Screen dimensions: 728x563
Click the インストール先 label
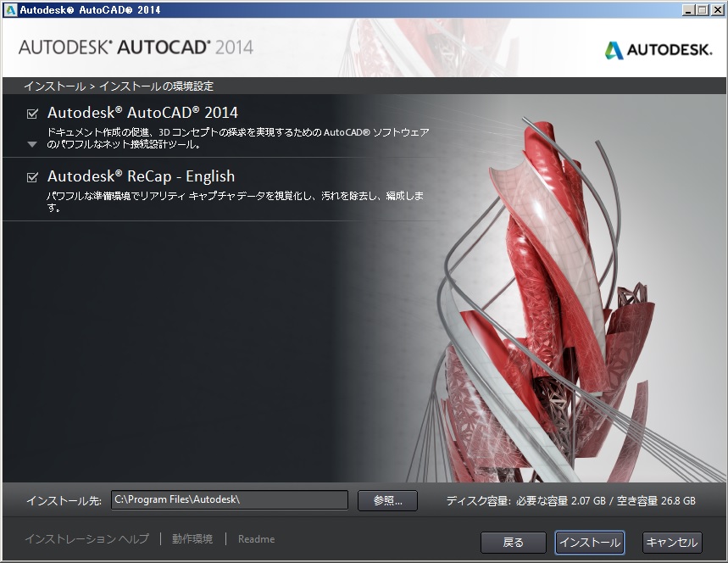(x=64, y=501)
